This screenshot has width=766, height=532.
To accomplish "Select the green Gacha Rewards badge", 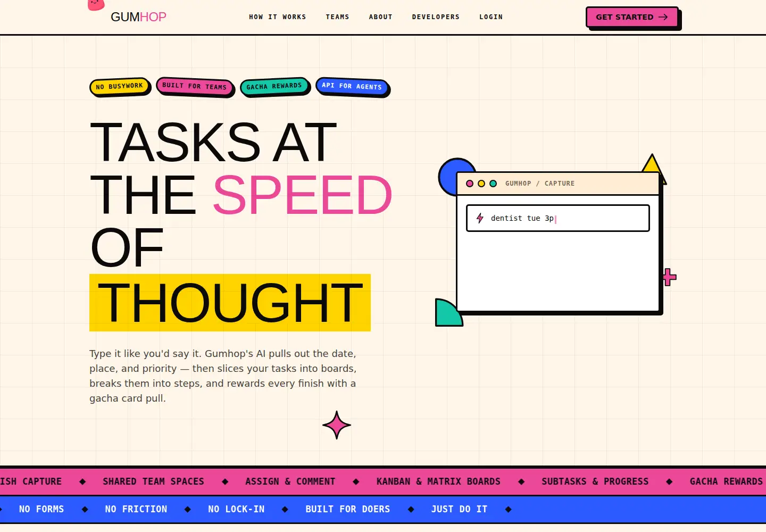I will (274, 86).
